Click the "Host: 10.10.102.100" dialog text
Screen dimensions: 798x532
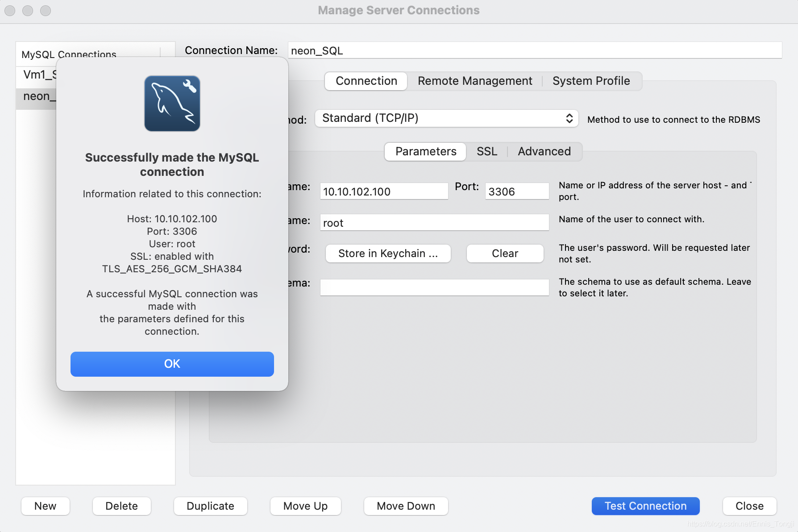[172, 219]
